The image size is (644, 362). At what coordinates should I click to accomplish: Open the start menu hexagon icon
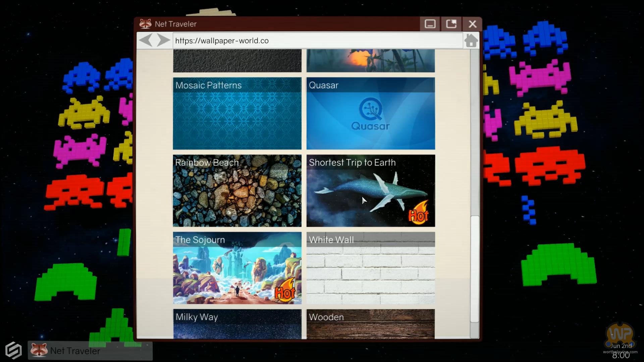pos(13,351)
